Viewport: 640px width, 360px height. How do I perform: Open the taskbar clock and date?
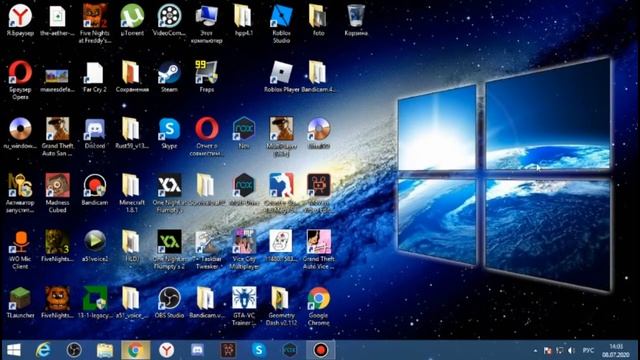[616, 351]
